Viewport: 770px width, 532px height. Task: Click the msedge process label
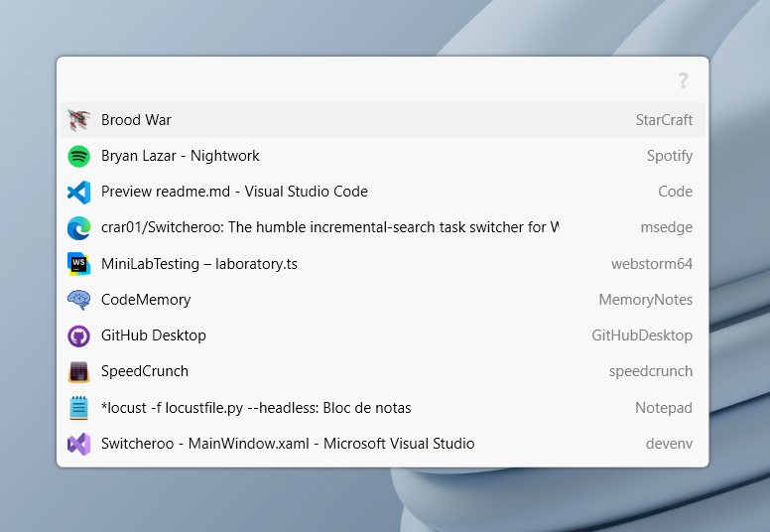tap(667, 227)
